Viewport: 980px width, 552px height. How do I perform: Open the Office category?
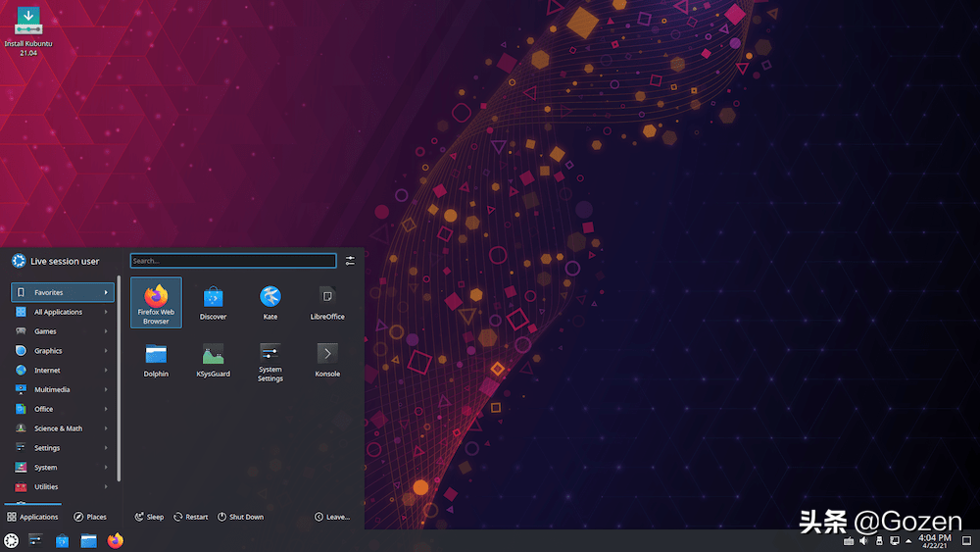tap(63, 409)
